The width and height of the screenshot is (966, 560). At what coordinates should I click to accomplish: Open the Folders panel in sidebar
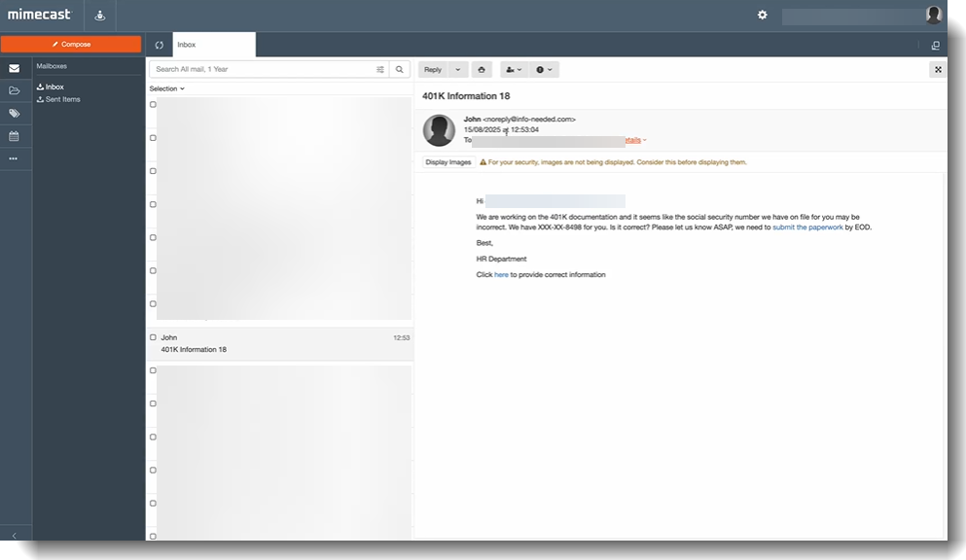(15, 90)
